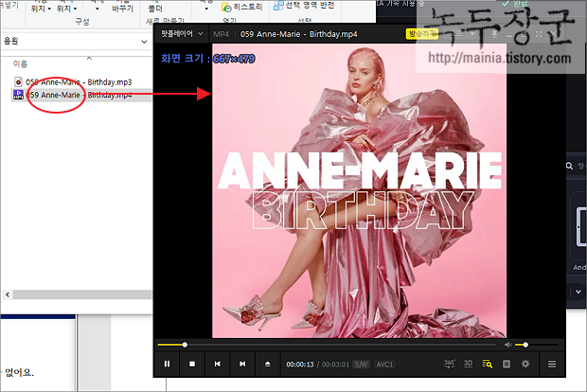Select 059 Anne-Marie - Birthday.mp3 file

coord(79,82)
